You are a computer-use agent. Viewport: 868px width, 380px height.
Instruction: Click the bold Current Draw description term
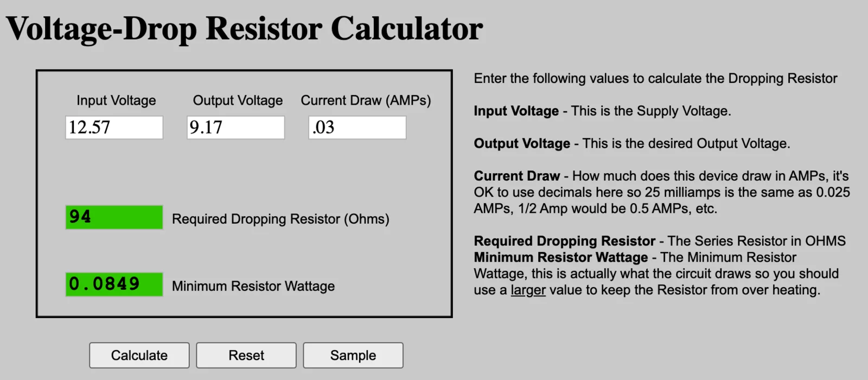pos(516,176)
